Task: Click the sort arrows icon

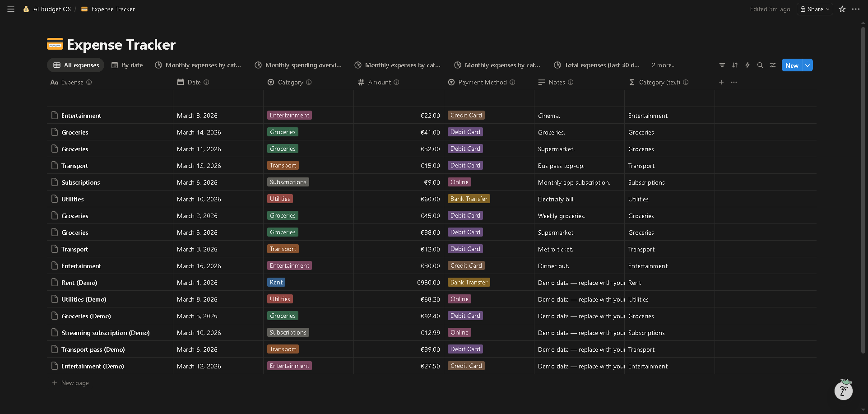Action: pos(735,65)
